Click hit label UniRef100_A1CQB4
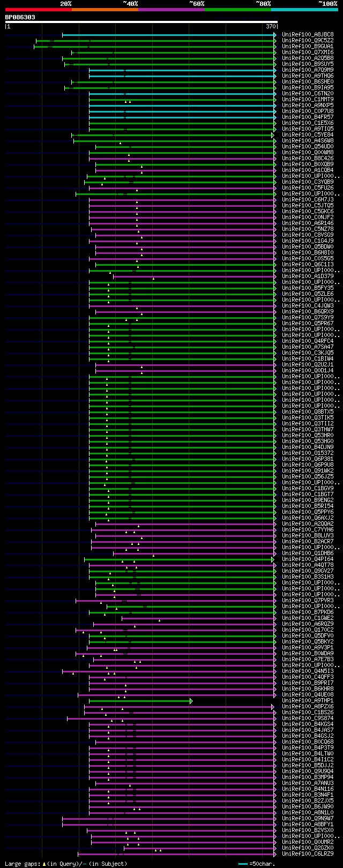Image resolution: width=343 pixels, height=868 pixels. 308,170
